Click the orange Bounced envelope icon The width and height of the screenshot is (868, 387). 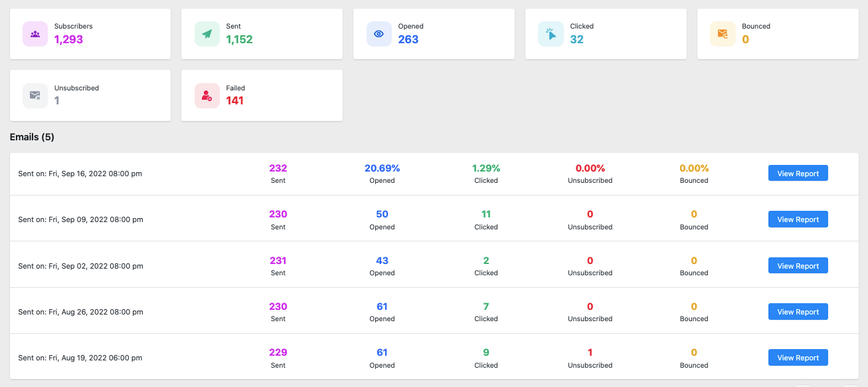click(723, 34)
